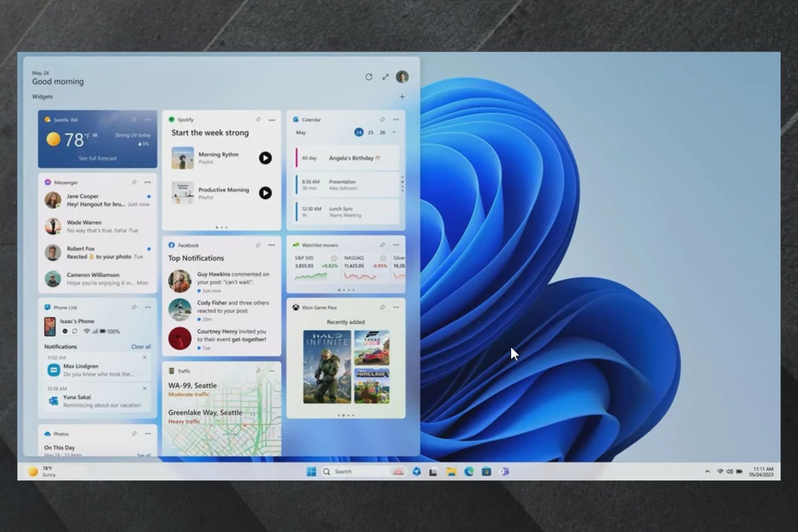Dismiss the Max Lindgren notification
The height and width of the screenshot is (532, 798).
pos(145,357)
